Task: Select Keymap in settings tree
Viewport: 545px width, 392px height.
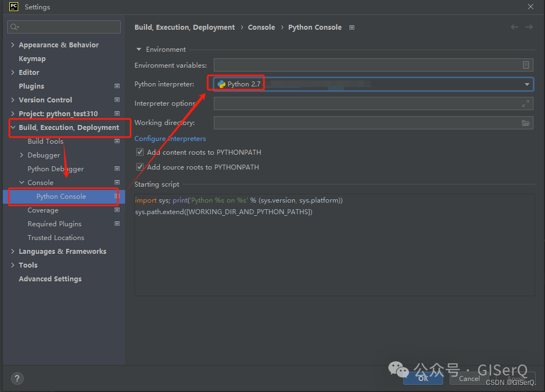Action: pyautogui.click(x=32, y=59)
